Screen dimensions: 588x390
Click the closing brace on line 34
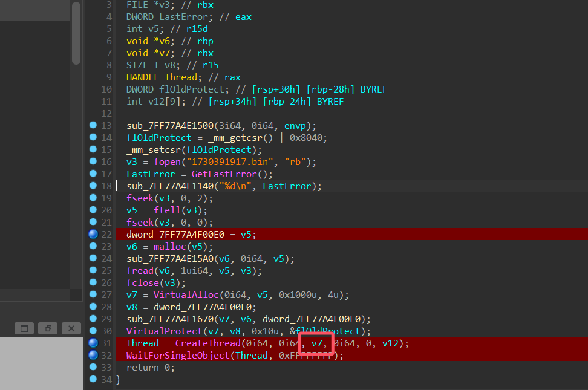click(119, 380)
